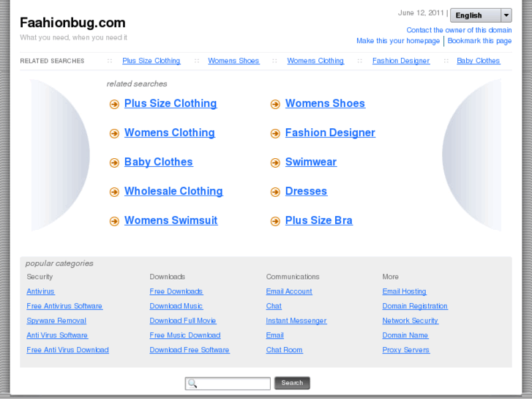
Task: Click the orange arrow icon beside Plus Size Bra
Action: coord(275,221)
